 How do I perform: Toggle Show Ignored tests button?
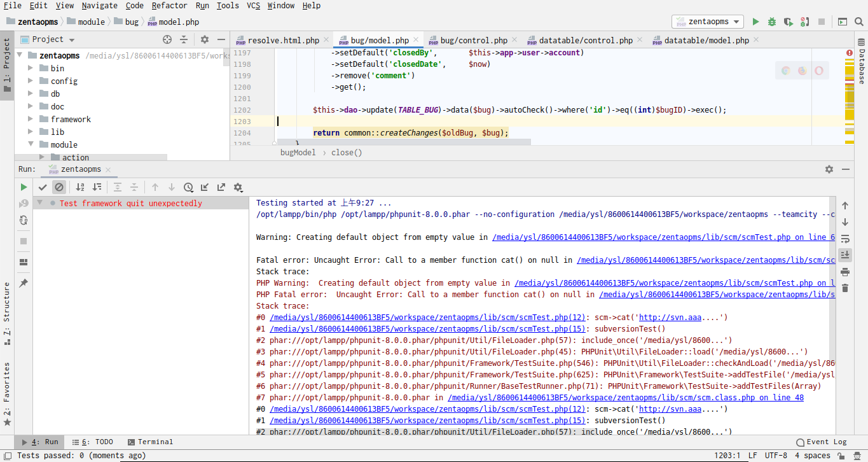tap(59, 187)
